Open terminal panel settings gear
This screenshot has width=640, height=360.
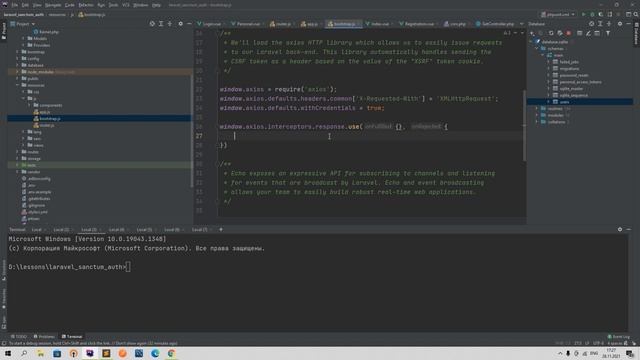620,229
